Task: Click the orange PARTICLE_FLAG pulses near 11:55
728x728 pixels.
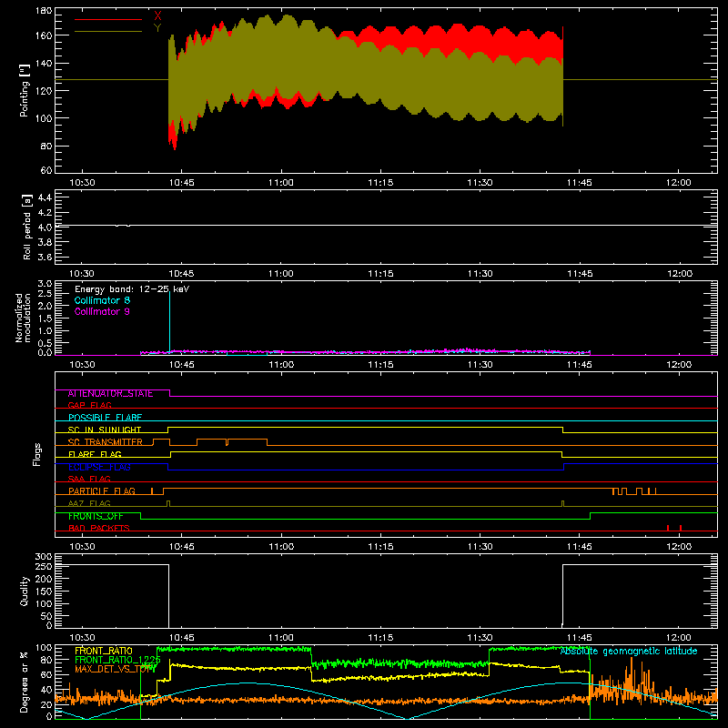Action: [x=634, y=491]
